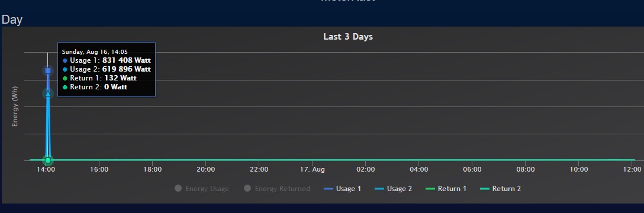The height and width of the screenshot is (213, 644).
Task: Click the square Usage 1 data point marker
Action: click(x=48, y=71)
